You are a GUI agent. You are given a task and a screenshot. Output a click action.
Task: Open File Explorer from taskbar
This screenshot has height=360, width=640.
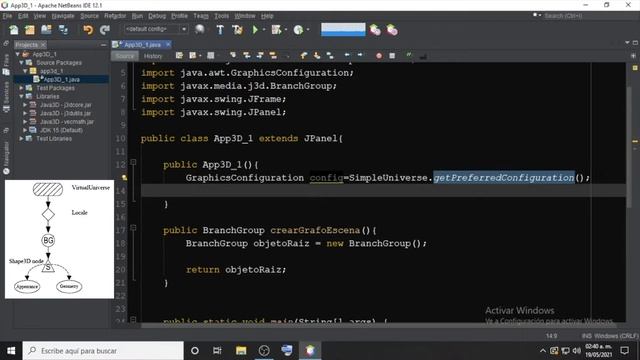tap(241, 351)
